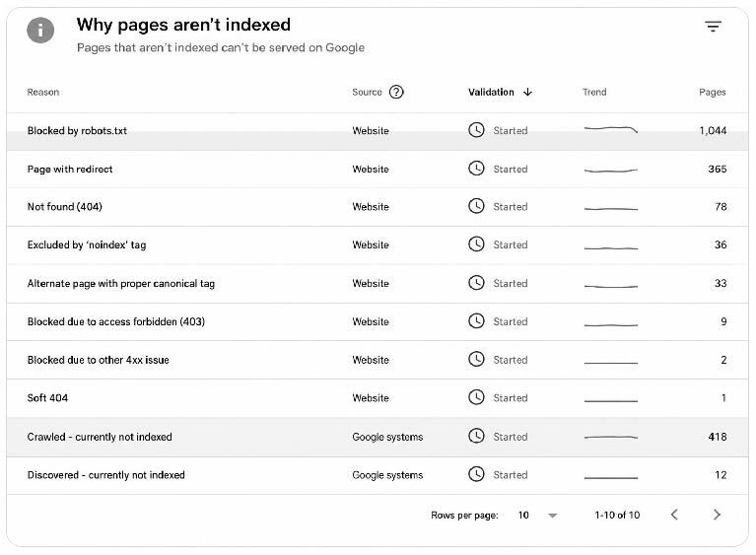Image resolution: width=756 pixels, height=555 pixels.
Task: Open Blocked due to access forbidden (403)
Action: point(116,321)
